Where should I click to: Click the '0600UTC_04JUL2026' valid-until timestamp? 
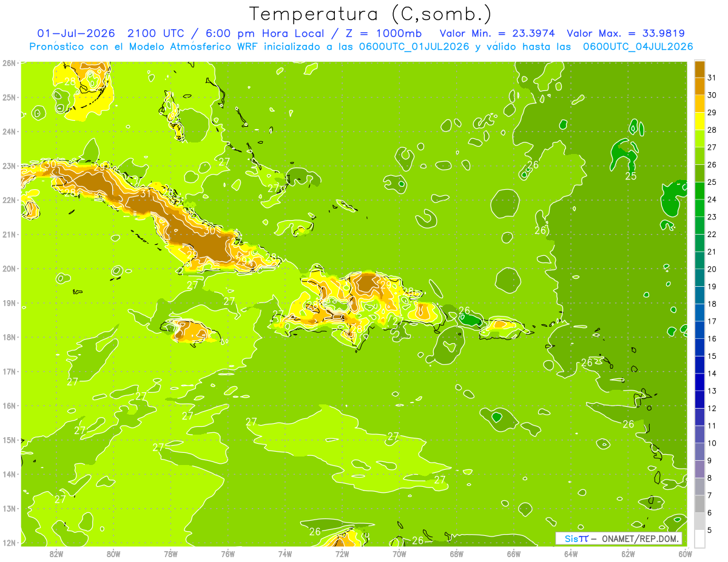click(x=638, y=46)
